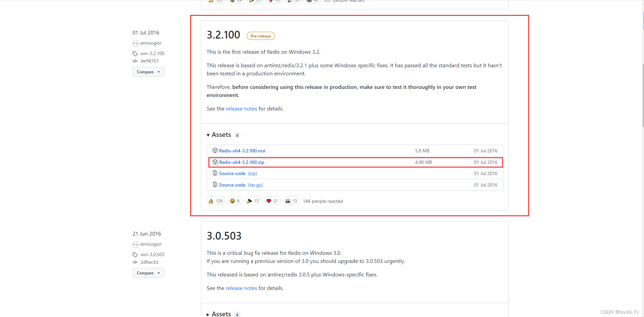The height and width of the screenshot is (317, 644).
Task: Open the win-3.0.503 tag
Action: click(x=152, y=255)
